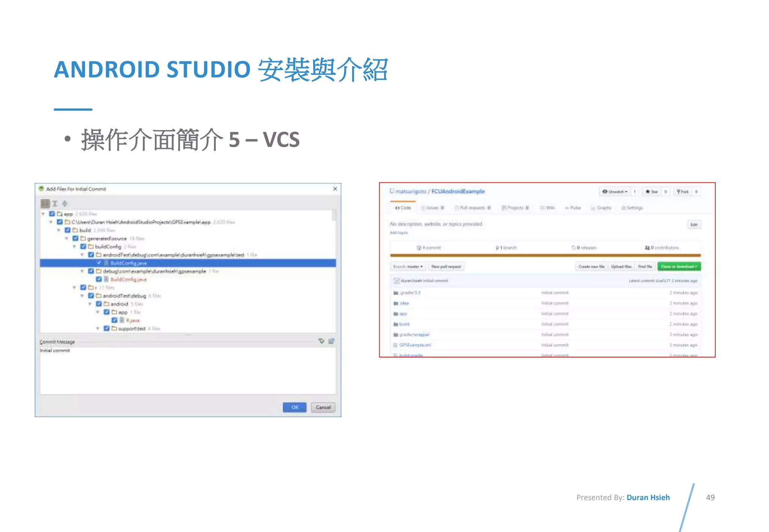Uncheck the buildConfig folder checkbox
The height and width of the screenshot is (532, 769).
83,246
